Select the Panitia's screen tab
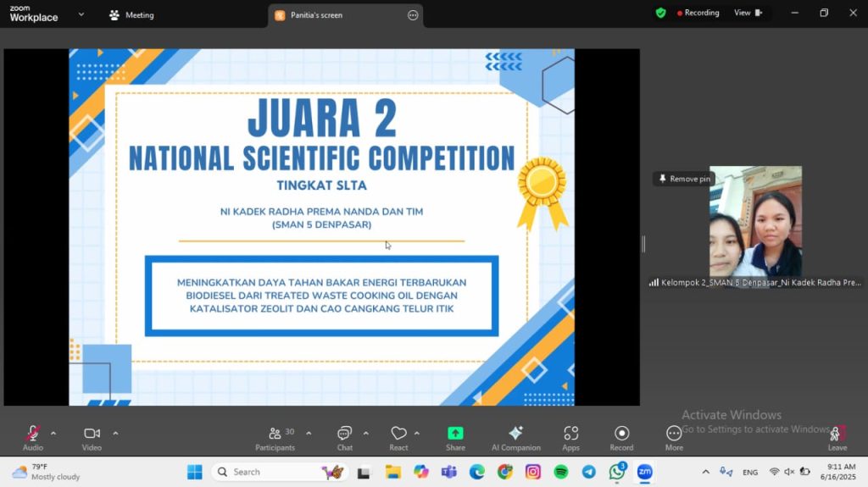Image resolution: width=868 pixels, height=487 pixels. pos(315,15)
